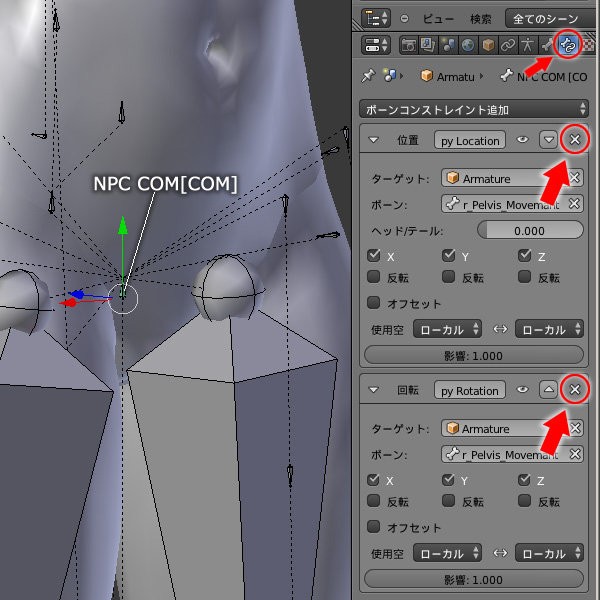
Task: Uncheck Y axis in Location constraint
Action: (x=448, y=255)
